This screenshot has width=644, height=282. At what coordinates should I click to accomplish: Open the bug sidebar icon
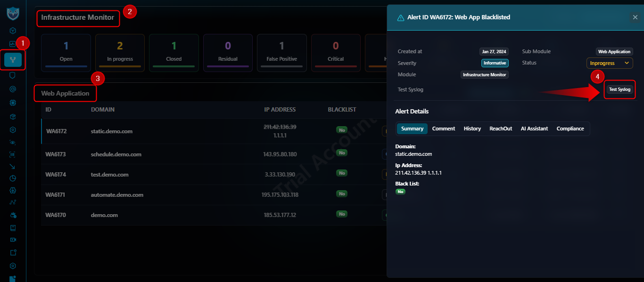coord(13,215)
